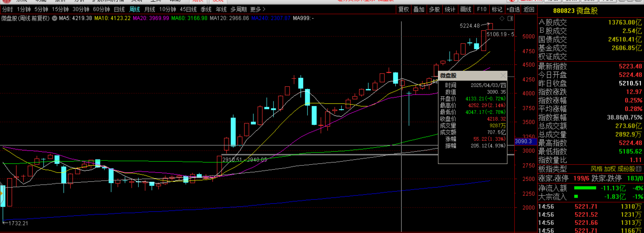
Task: Click the 收盘价 value 4218.32 in tooltip
Action: [x=496, y=119]
